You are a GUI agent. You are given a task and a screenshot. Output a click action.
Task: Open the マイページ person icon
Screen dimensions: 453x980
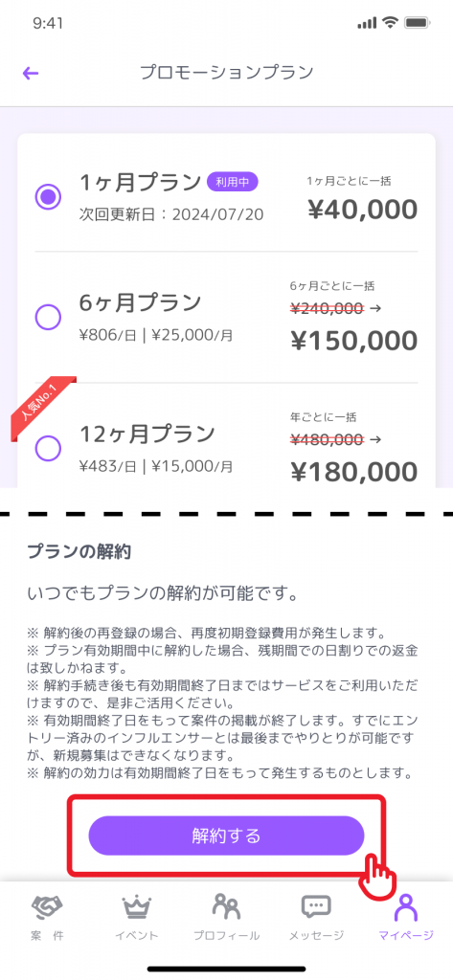[x=405, y=906]
